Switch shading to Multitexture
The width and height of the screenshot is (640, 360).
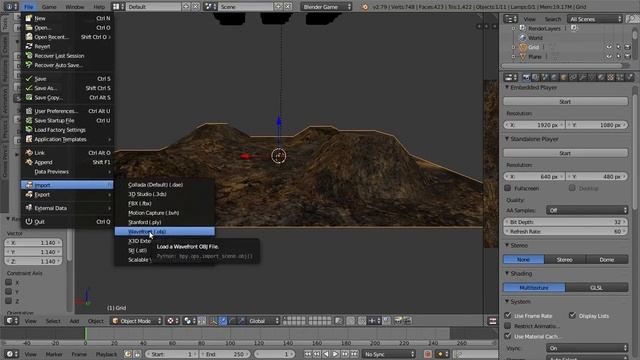coord(534,288)
